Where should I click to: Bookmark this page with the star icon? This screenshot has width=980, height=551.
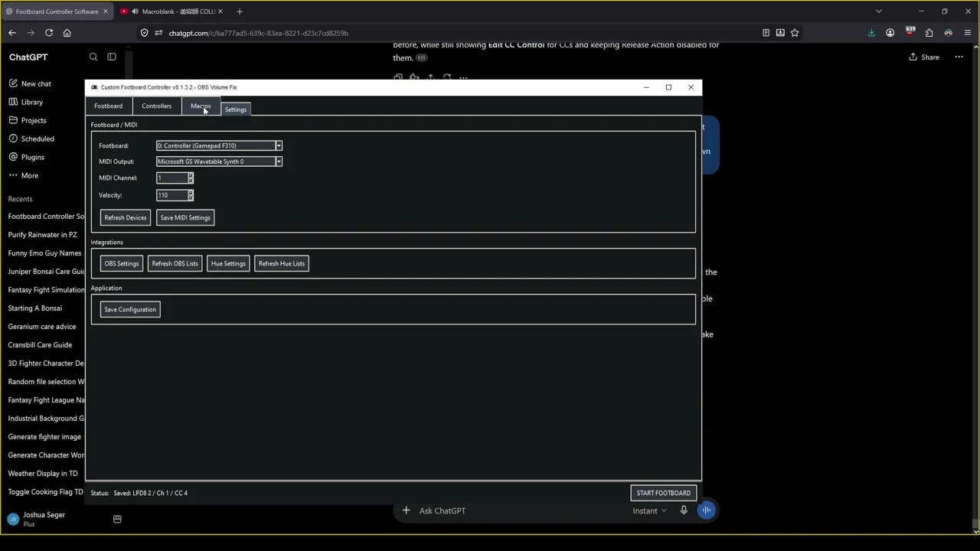pos(795,33)
